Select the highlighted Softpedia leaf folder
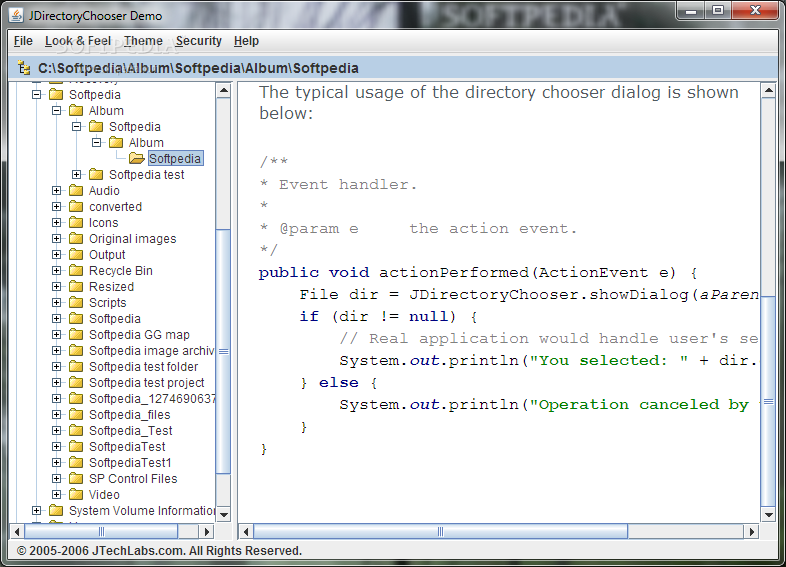The height and width of the screenshot is (567, 786). point(175,158)
